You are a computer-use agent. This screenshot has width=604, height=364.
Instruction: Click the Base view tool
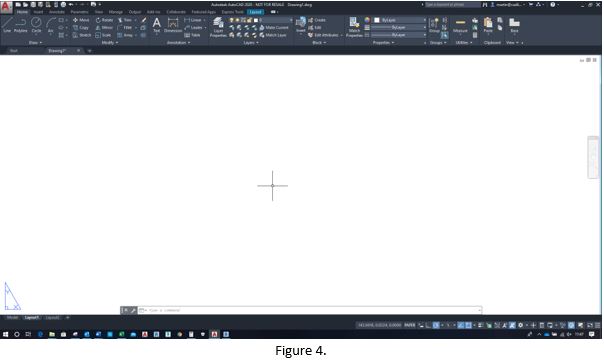coord(514,25)
